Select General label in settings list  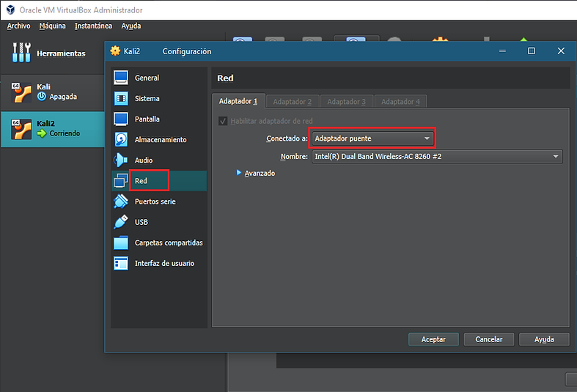coord(147,78)
